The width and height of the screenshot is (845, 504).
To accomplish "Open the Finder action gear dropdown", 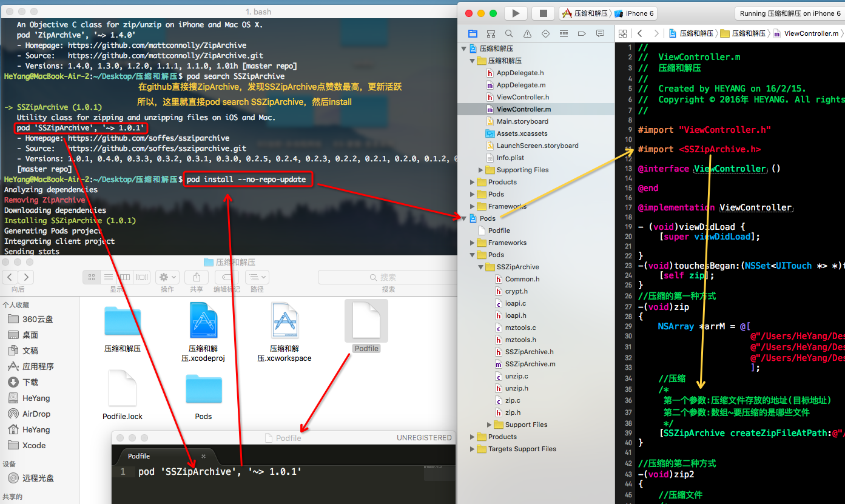I will click(167, 277).
